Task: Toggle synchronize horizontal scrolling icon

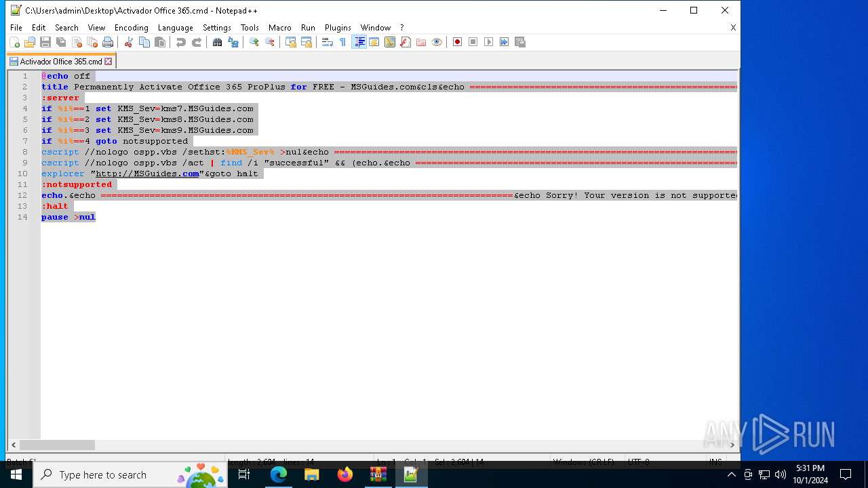Action: coord(307,42)
